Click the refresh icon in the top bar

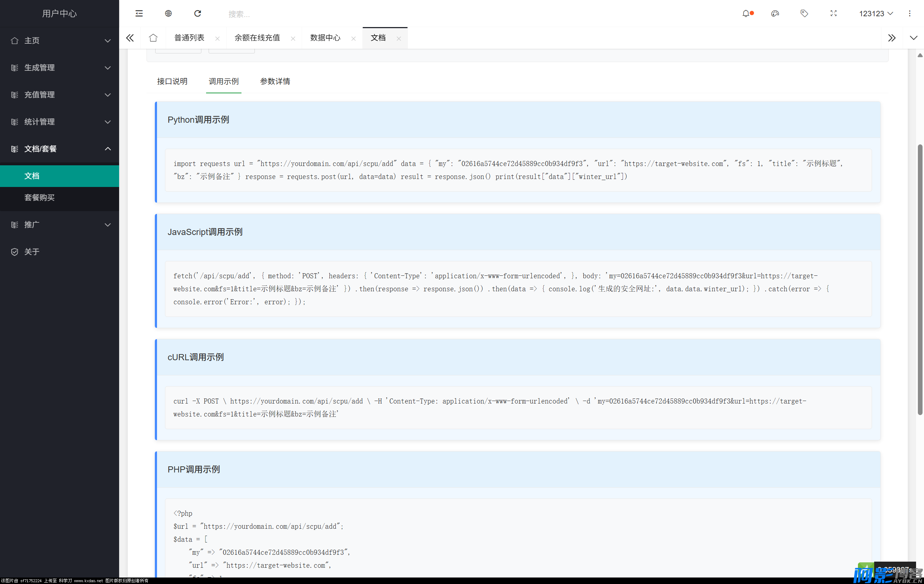pos(198,13)
